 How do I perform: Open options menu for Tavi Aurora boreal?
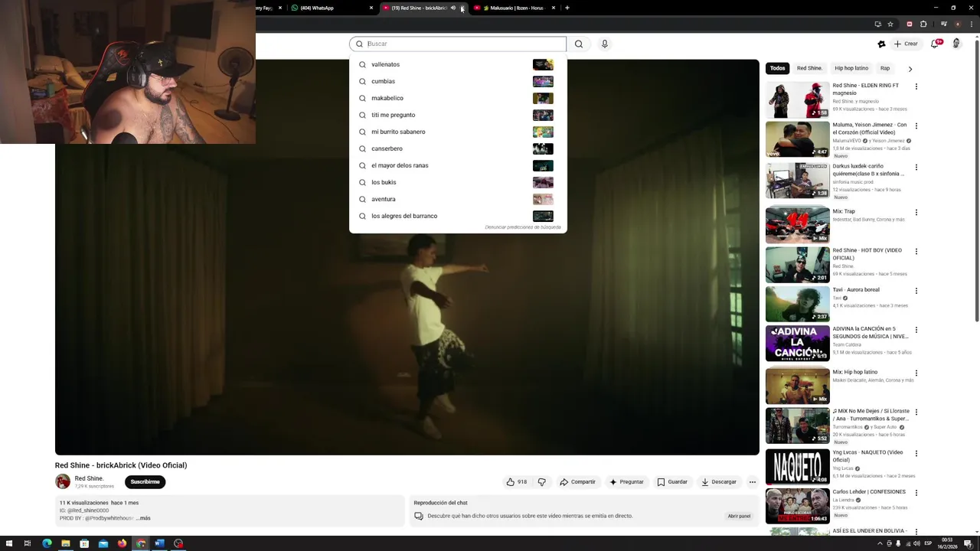(x=916, y=291)
